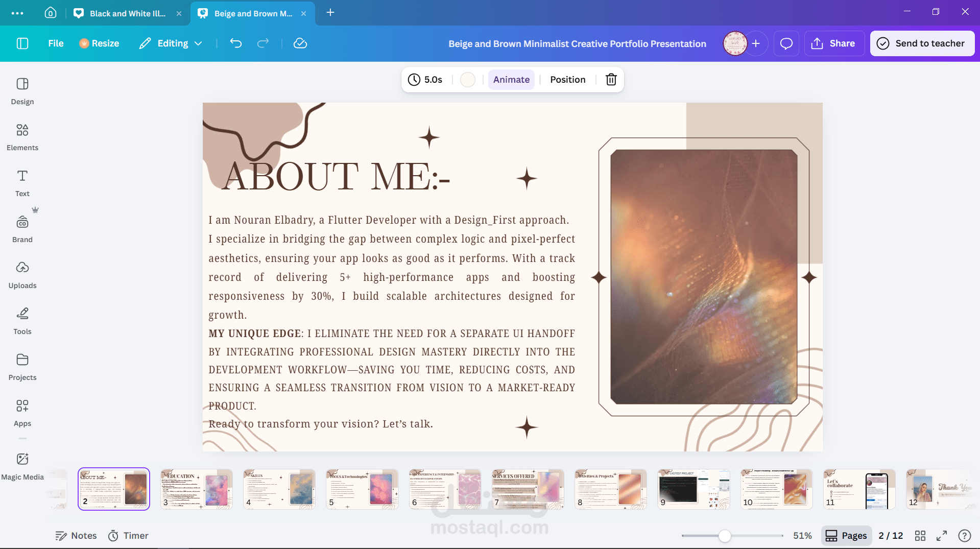
Task: Open the Brand panel
Action: tap(22, 228)
